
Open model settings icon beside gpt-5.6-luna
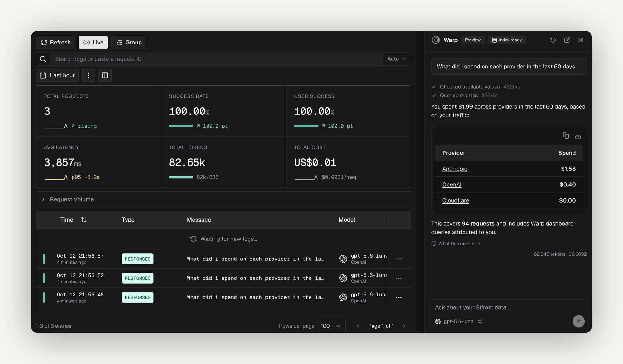point(480,321)
